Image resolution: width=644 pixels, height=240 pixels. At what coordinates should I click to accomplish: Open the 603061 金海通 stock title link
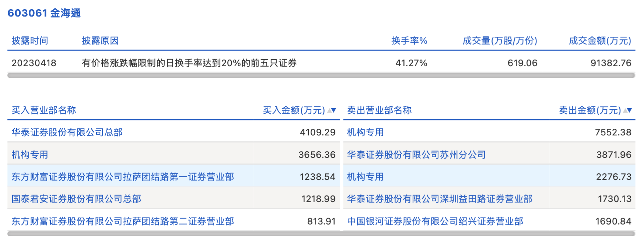click(44, 13)
